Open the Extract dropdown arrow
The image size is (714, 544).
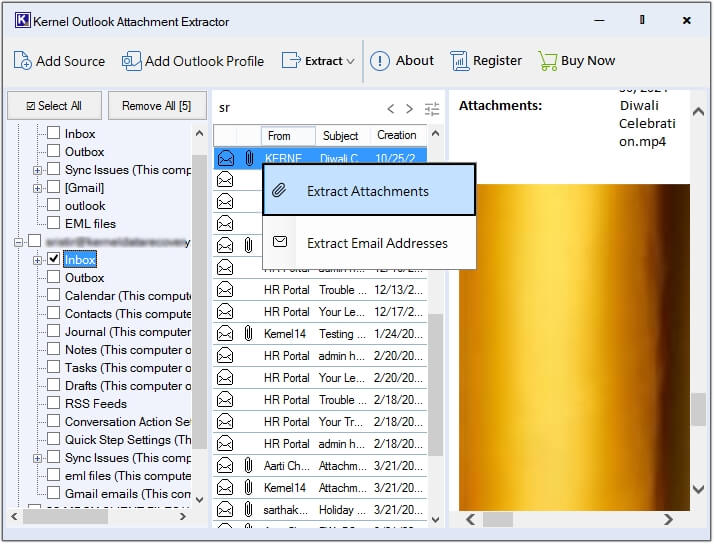point(350,61)
